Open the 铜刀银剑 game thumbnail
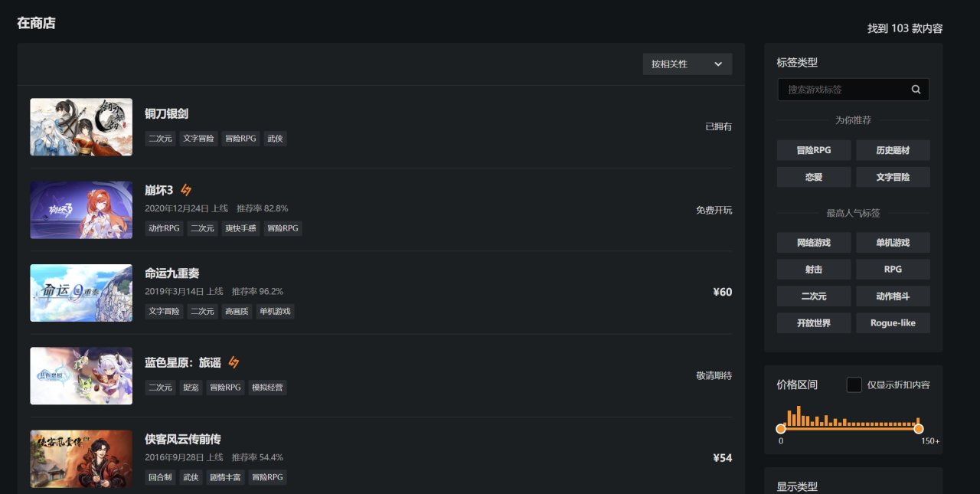980x494 pixels. [x=81, y=127]
